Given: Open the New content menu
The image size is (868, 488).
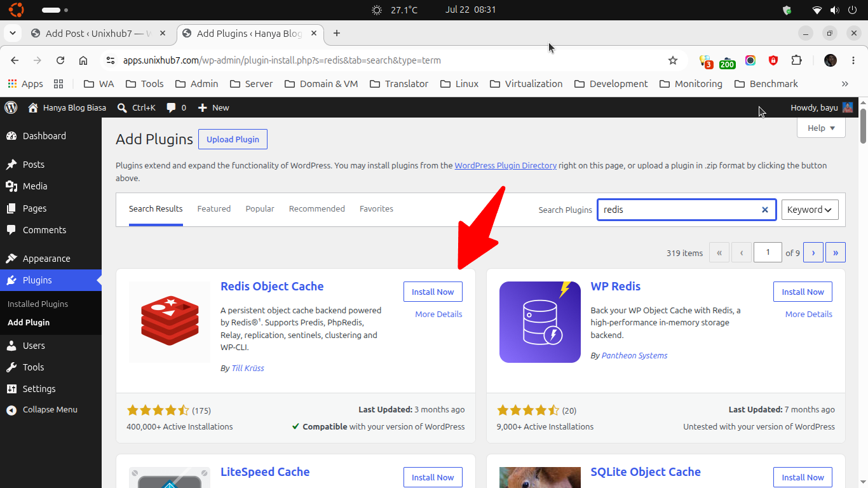Looking at the screenshot, I should pyautogui.click(x=214, y=107).
